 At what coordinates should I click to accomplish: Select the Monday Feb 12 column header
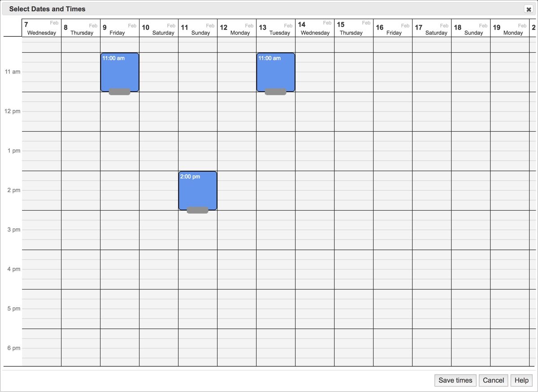coord(237,28)
